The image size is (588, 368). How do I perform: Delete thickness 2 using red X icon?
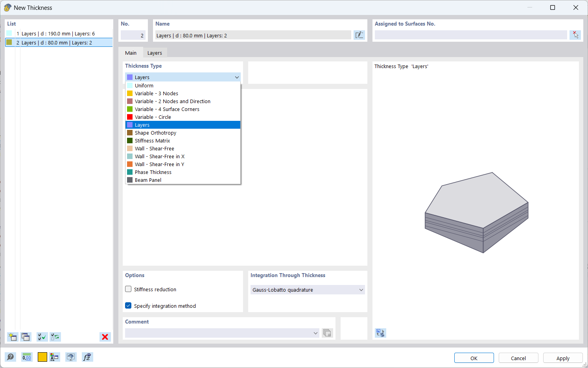point(105,337)
